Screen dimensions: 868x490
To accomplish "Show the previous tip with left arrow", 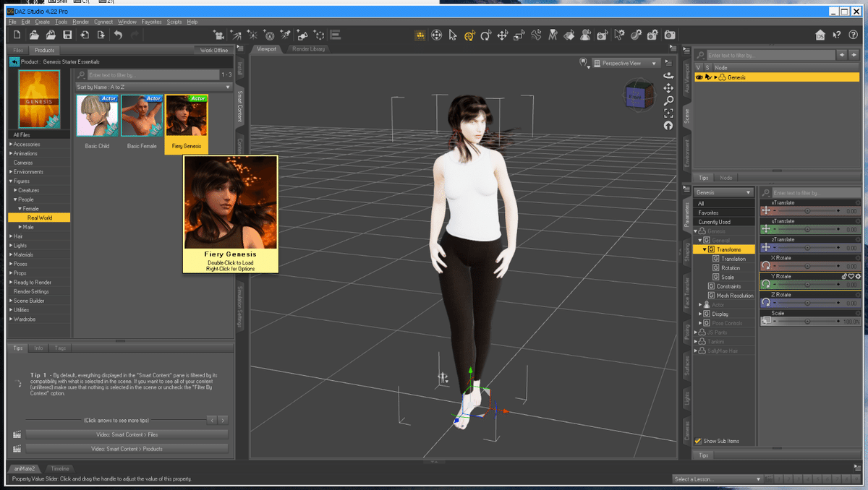I will 211,419.
